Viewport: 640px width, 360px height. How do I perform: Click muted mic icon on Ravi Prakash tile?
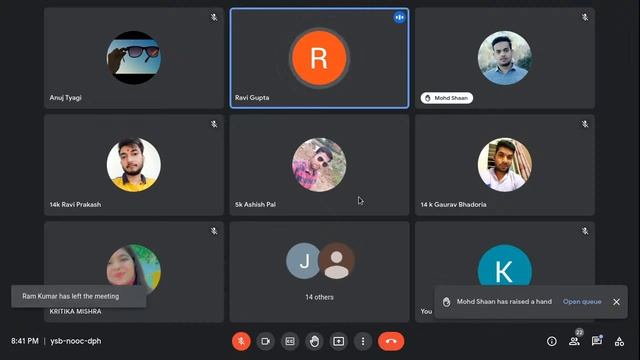[214, 124]
